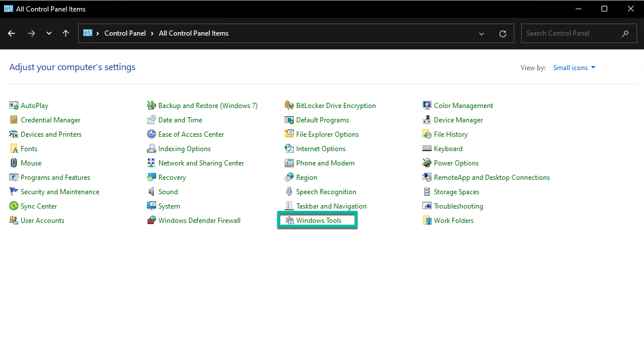Click the Date and Time icon

[x=152, y=120]
